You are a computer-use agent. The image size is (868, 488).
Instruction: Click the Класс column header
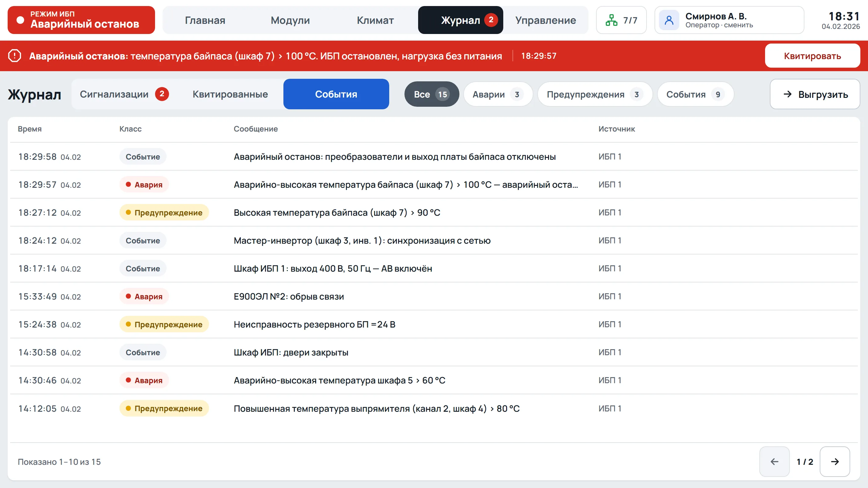click(130, 129)
